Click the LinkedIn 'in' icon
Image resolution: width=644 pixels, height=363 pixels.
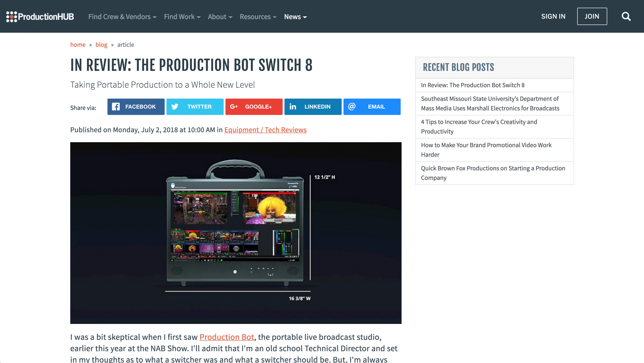(x=293, y=107)
